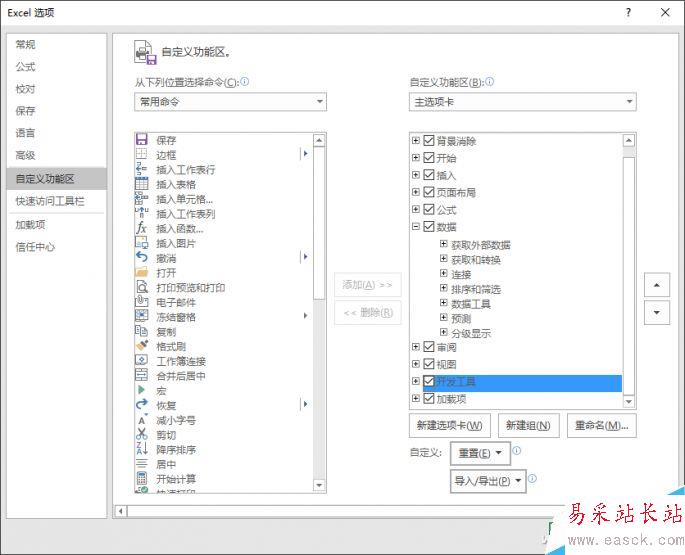Select the 合并后居中 icon
The height and width of the screenshot is (555, 685).
click(x=142, y=375)
